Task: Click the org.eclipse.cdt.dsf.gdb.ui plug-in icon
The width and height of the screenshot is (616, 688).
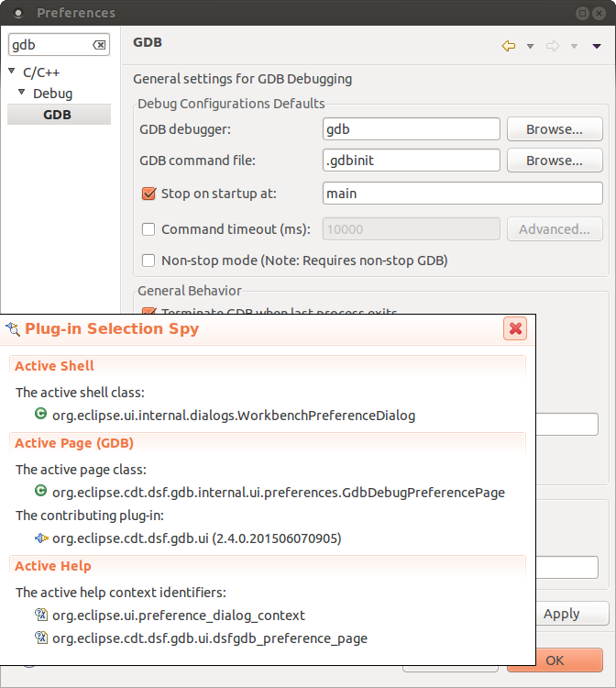Action: coord(40,538)
